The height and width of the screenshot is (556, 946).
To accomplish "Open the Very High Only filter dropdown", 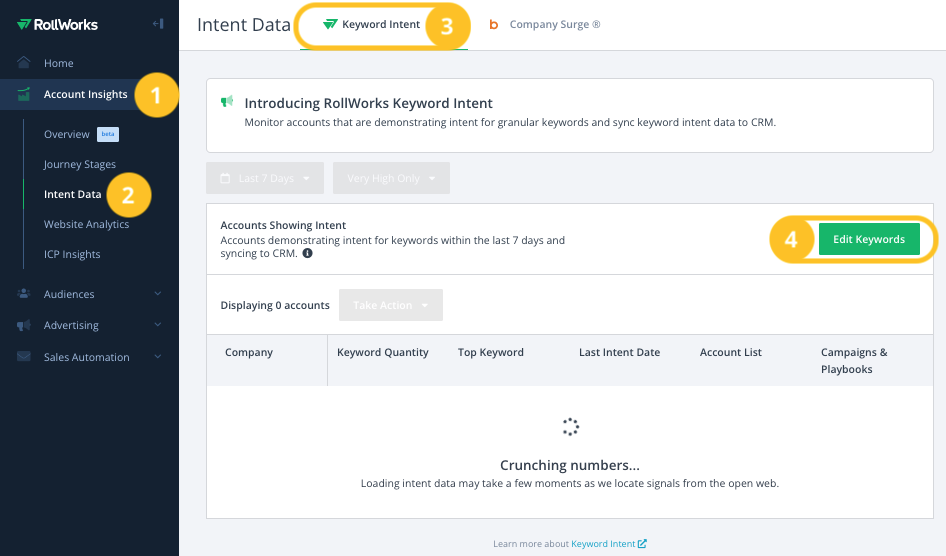I will tap(391, 178).
